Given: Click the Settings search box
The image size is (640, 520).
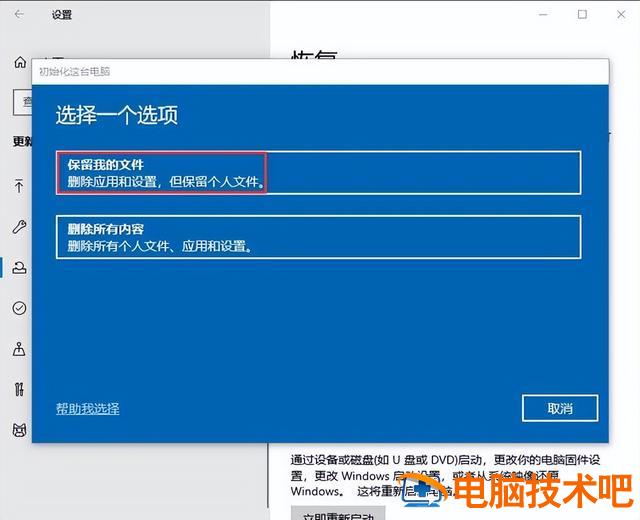Looking at the screenshot, I should coord(22,102).
